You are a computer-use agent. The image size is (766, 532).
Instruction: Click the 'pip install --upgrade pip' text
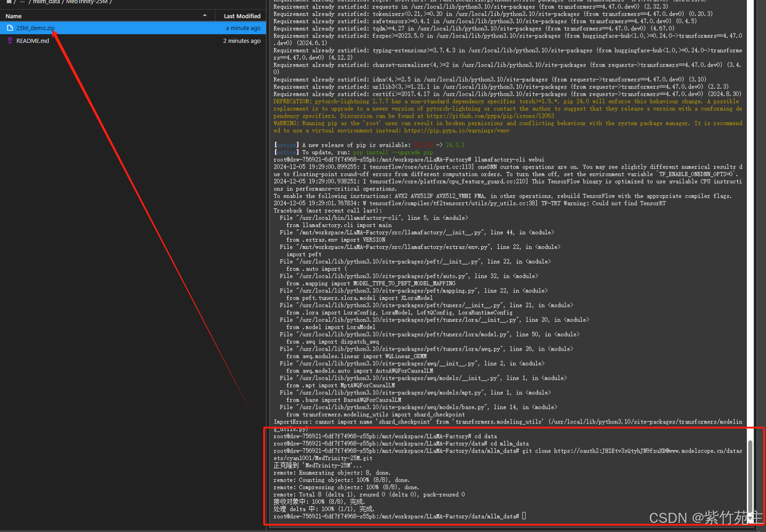(393, 152)
